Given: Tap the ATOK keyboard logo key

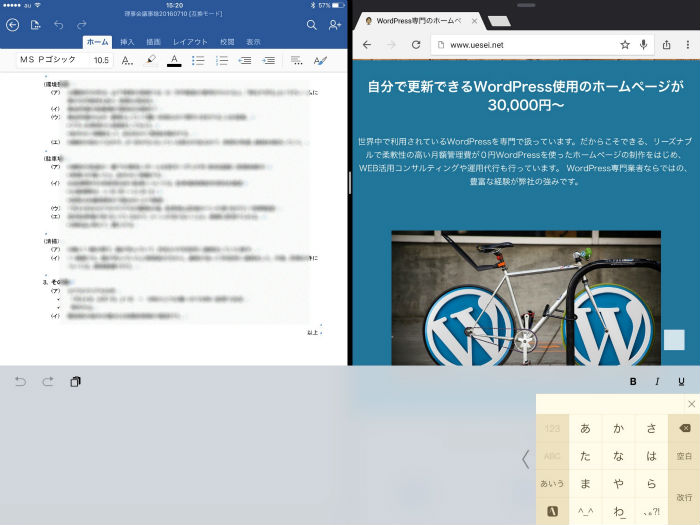Looking at the screenshot, I should [552, 511].
